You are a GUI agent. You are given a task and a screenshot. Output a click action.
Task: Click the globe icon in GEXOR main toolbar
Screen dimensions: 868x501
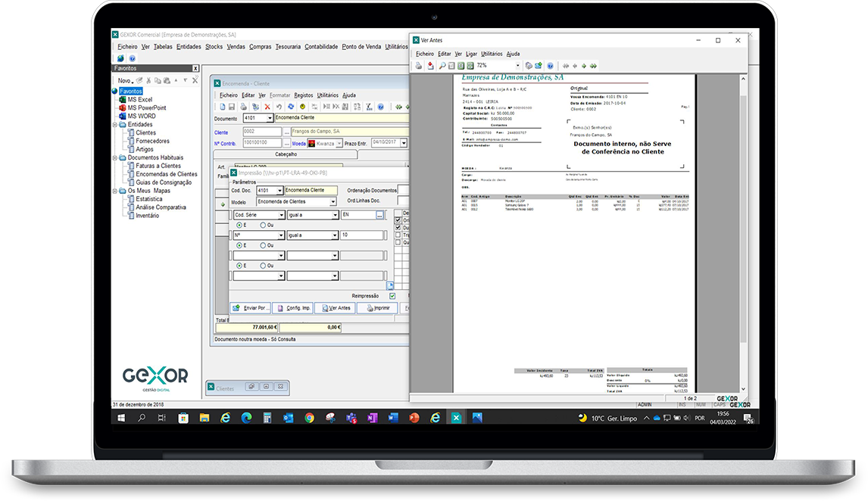(121, 58)
